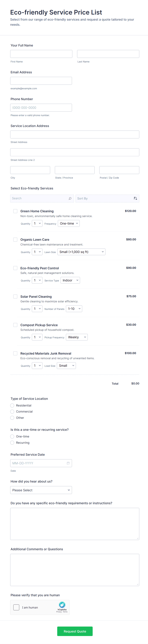
Task: Focus the Email Address field
Action: tap(41, 81)
